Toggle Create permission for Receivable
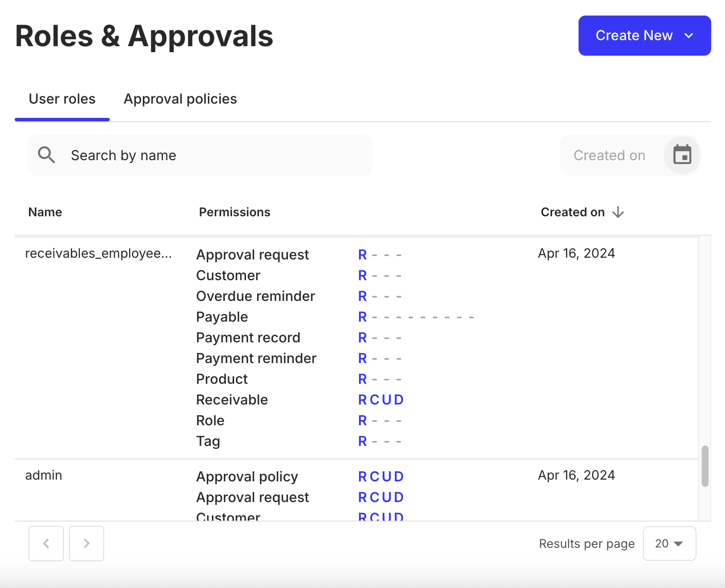Viewport: 725px width, 588px height. 374,399
